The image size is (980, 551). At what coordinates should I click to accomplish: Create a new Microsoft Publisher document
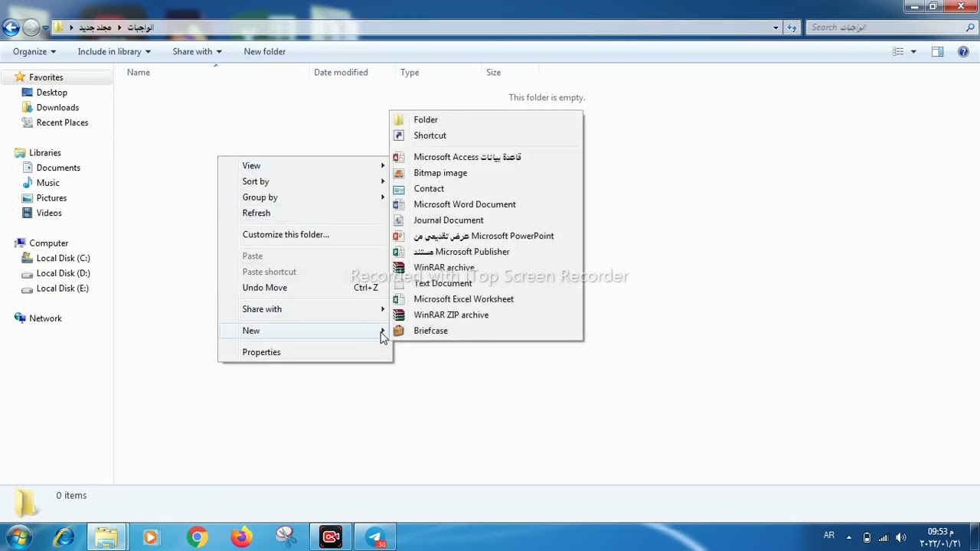(x=486, y=252)
